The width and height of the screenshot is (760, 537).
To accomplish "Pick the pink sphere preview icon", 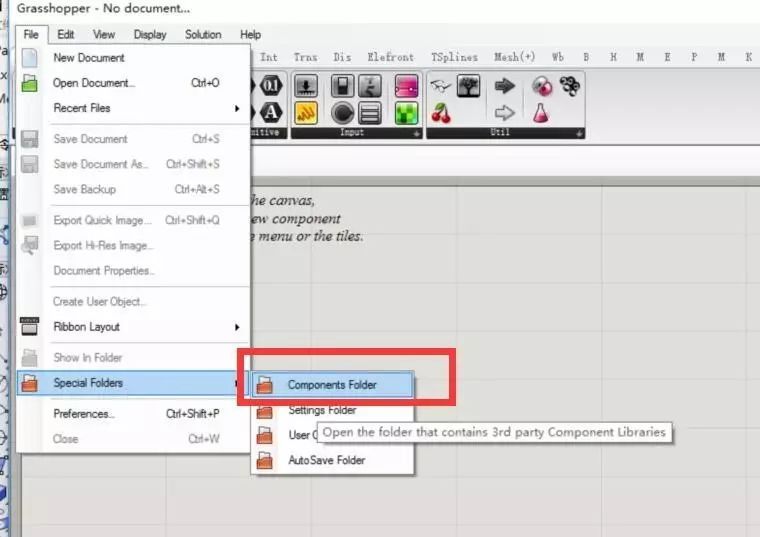I will [542, 86].
